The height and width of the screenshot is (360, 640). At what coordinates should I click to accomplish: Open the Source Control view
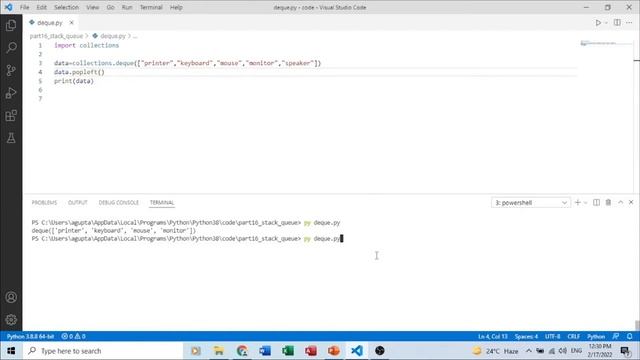(11, 70)
